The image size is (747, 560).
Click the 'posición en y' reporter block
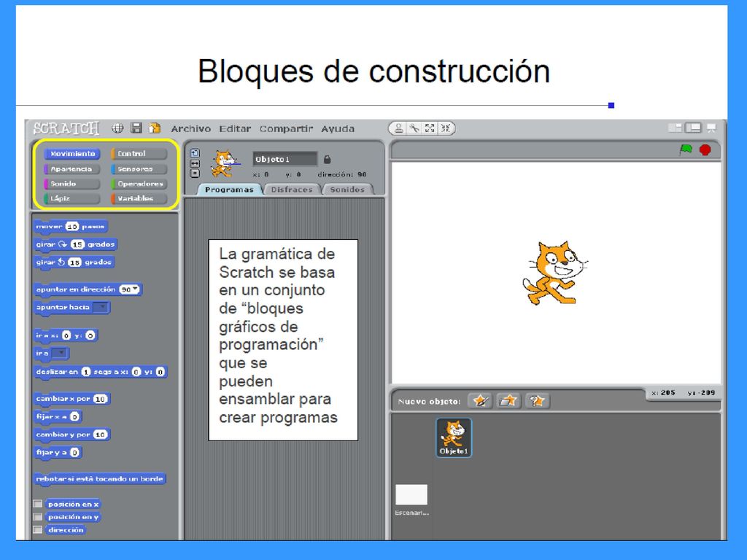tap(74, 517)
